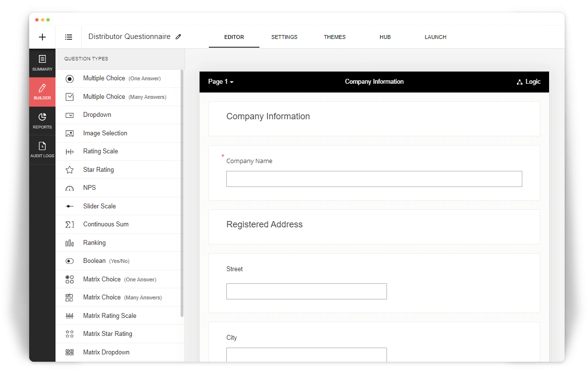Image resolution: width=588 pixels, height=370 pixels.
Task: Choose the Continuous Sum question type
Action: click(x=105, y=224)
